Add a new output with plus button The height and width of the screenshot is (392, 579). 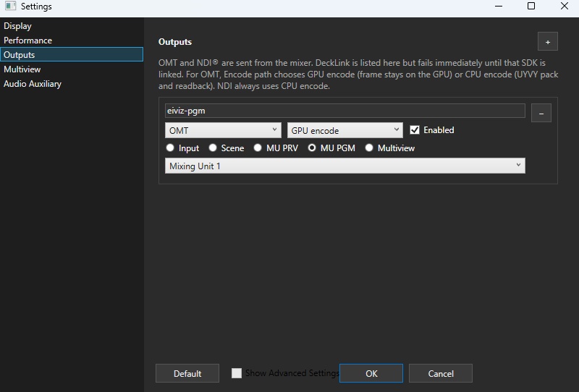point(548,42)
